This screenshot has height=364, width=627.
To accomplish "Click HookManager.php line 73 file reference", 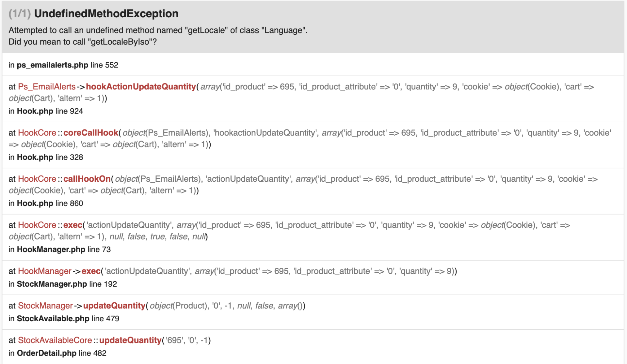I will (60, 250).
